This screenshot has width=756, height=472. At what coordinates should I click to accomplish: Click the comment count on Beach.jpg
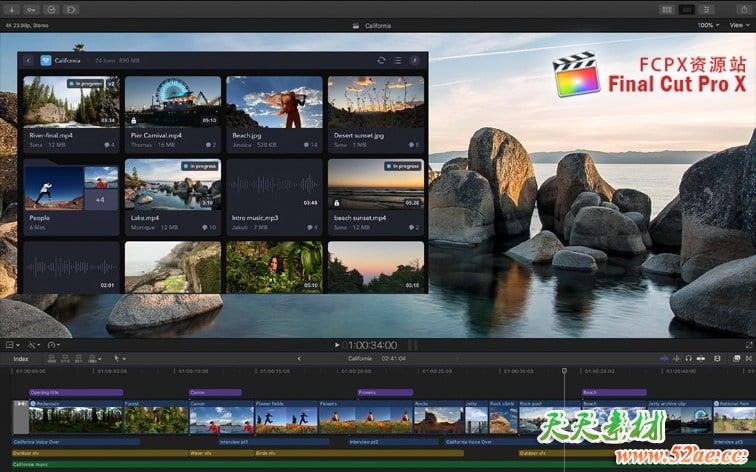click(x=311, y=145)
